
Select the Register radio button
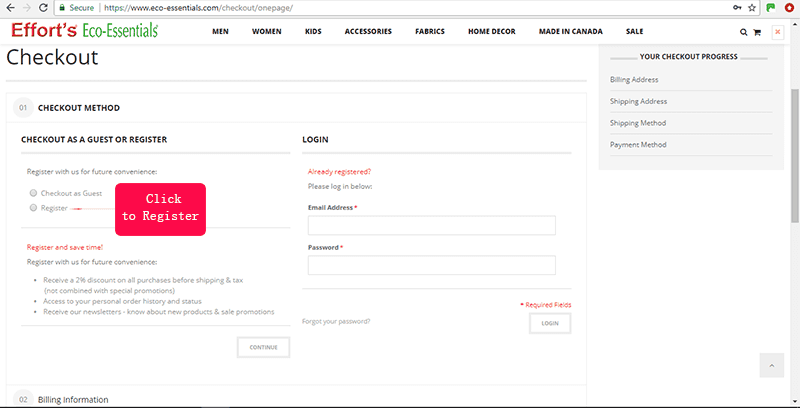(34, 208)
